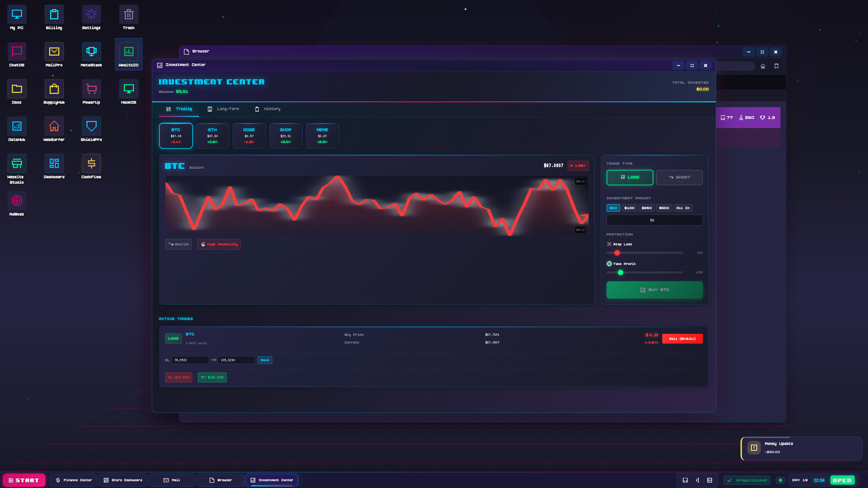The image size is (868, 488).
Task: Select the $250 investment amount
Action: point(646,208)
